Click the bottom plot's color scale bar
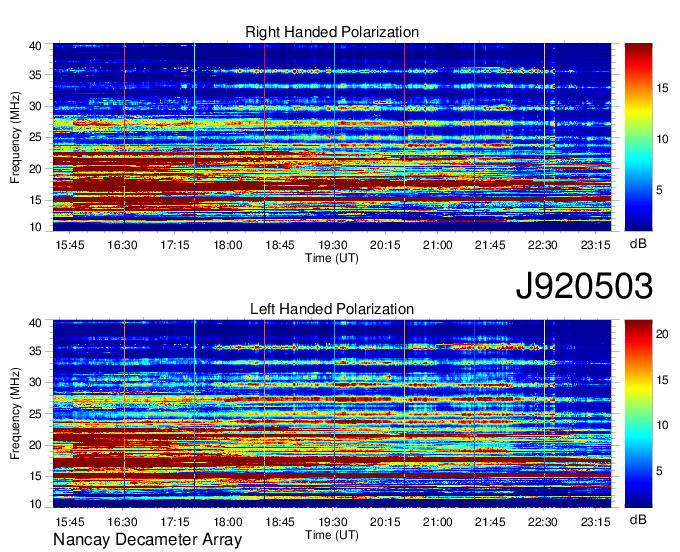Image resolution: width=680 pixels, height=552 pixels. pyautogui.click(x=638, y=414)
